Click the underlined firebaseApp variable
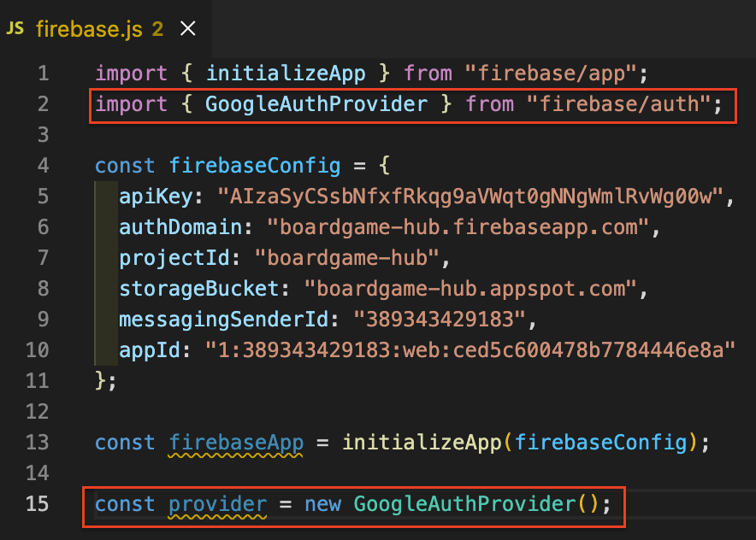 click(x=236, y=443)
